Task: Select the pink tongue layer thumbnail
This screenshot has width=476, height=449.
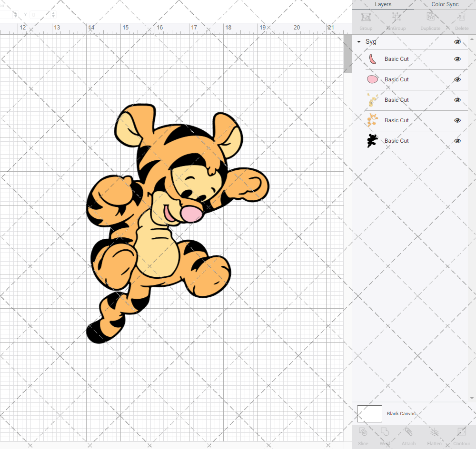Action: (x=373, y=59)
